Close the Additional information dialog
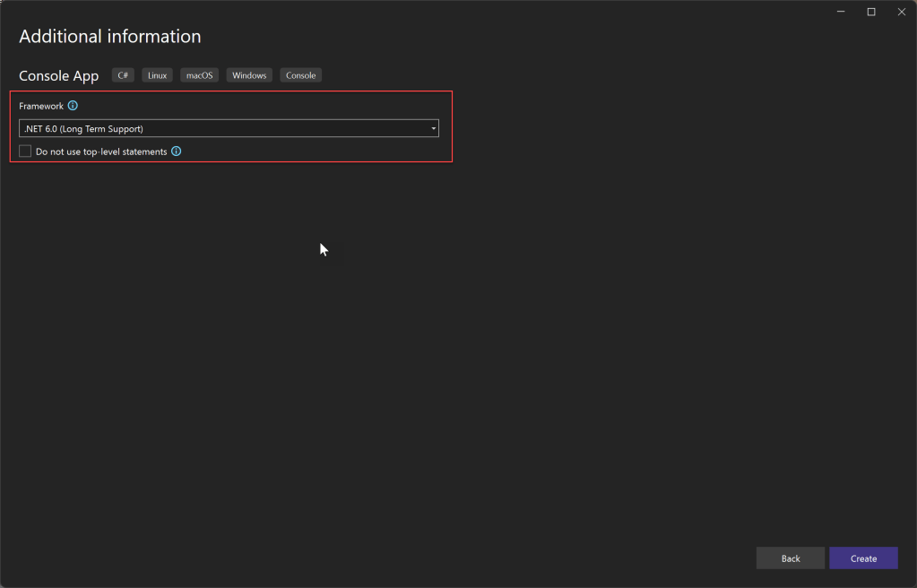Image resolution: width=917 pixels, height=588 pixels. tap(901, 12)
